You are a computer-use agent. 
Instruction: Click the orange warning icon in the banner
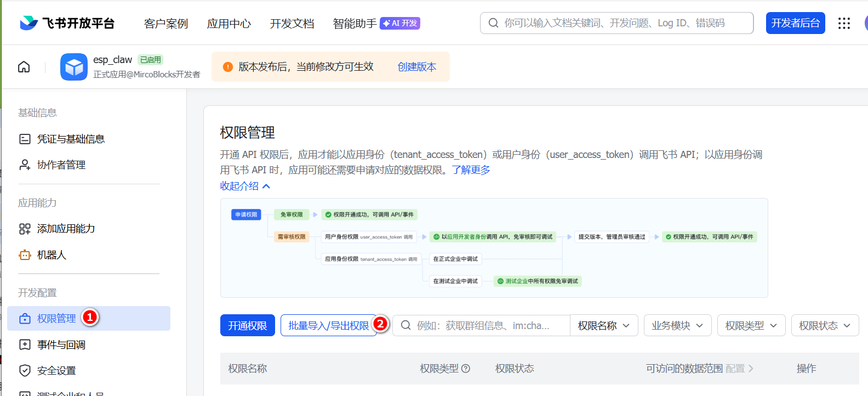[x=228, y=67]
